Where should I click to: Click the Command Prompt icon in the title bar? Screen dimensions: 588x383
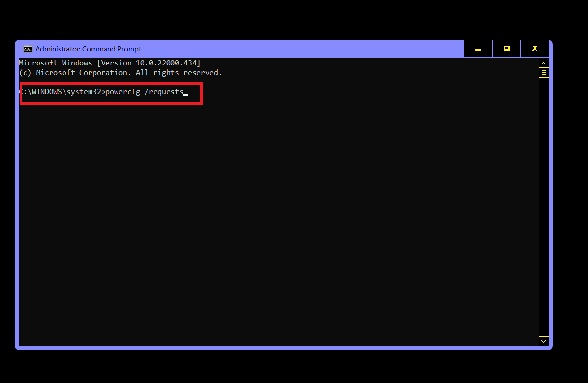pyautogui.click(x=28, y=49)
